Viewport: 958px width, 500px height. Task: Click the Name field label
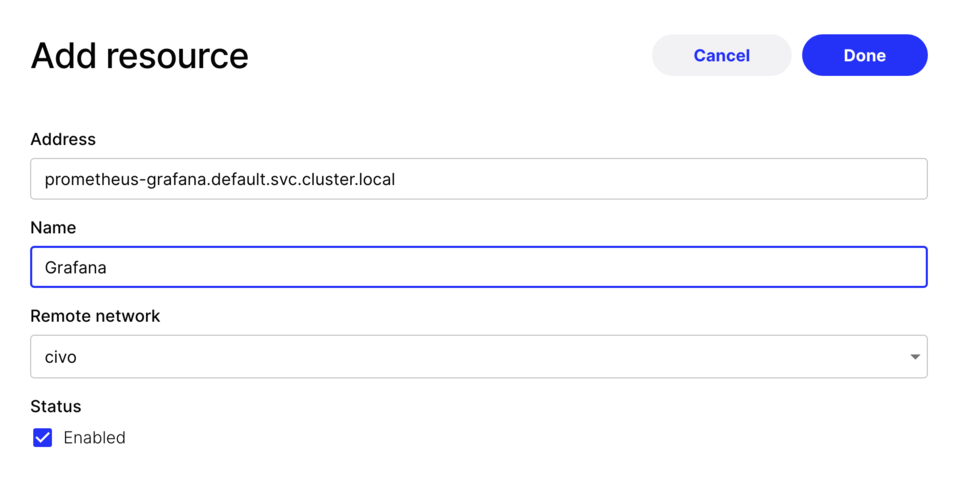[x=53, y=227]
